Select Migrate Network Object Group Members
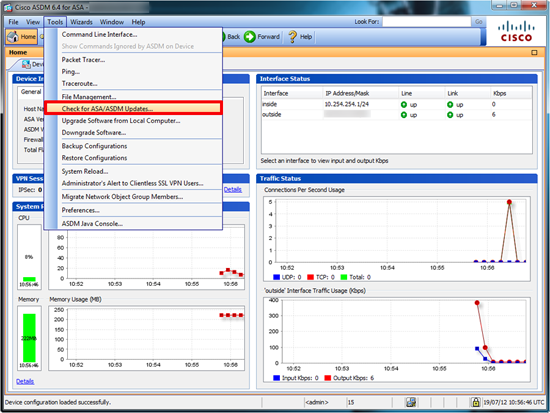 (x=122, y=196)
